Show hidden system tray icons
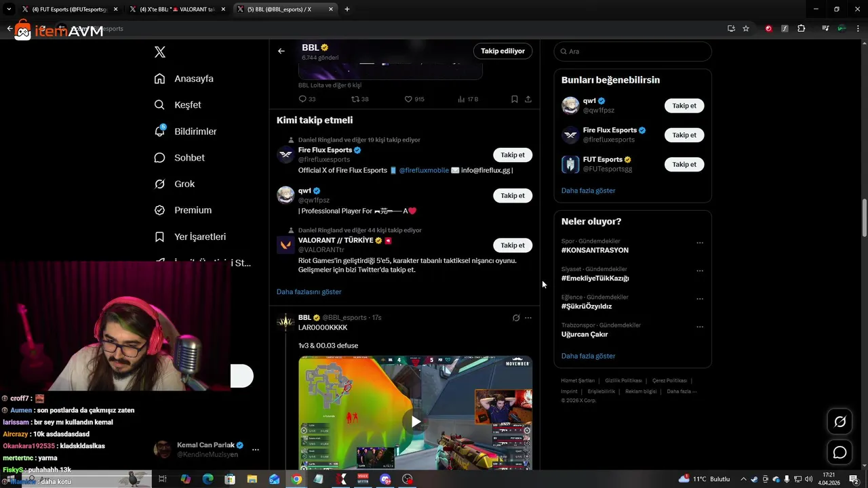Viewport: 868px width, 488px height. [x=744, y=479]
